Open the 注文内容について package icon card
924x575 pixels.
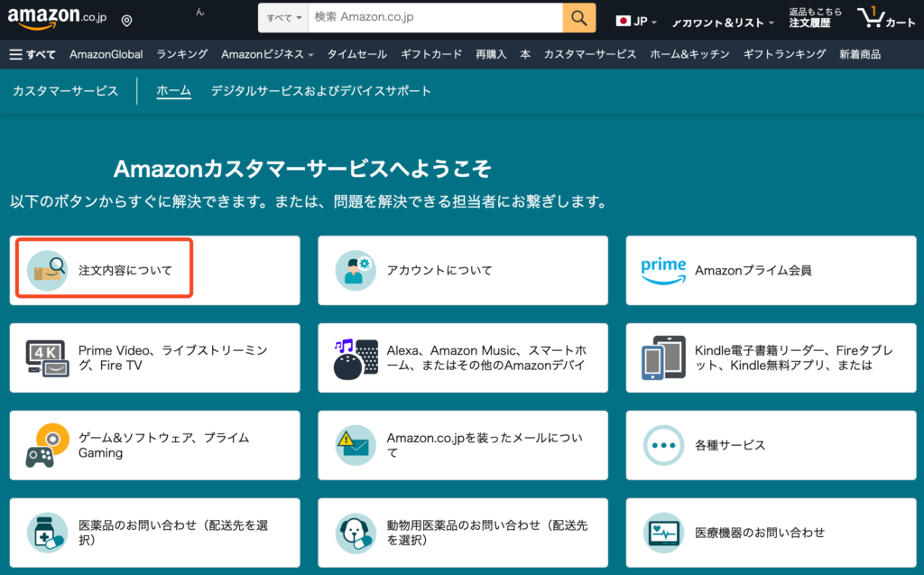pyautogui.click(x=47, y=270)
